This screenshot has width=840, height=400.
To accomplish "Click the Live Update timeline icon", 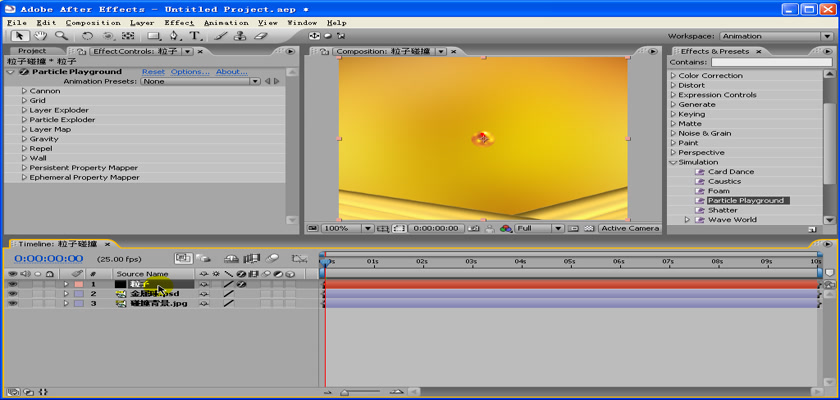I will tap(183, 259).
